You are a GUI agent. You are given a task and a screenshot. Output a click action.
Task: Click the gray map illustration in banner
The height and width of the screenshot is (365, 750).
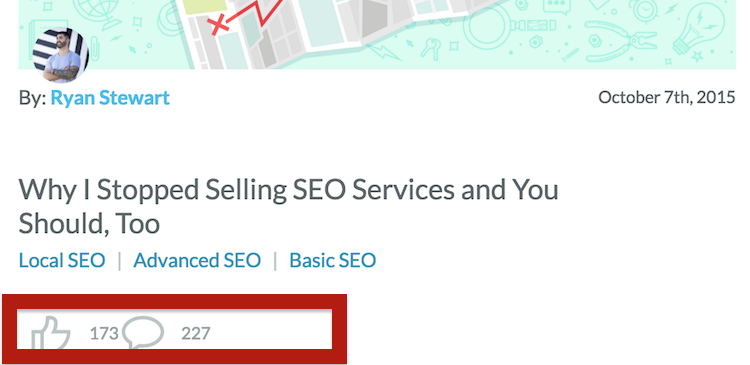tap(335, 29)
